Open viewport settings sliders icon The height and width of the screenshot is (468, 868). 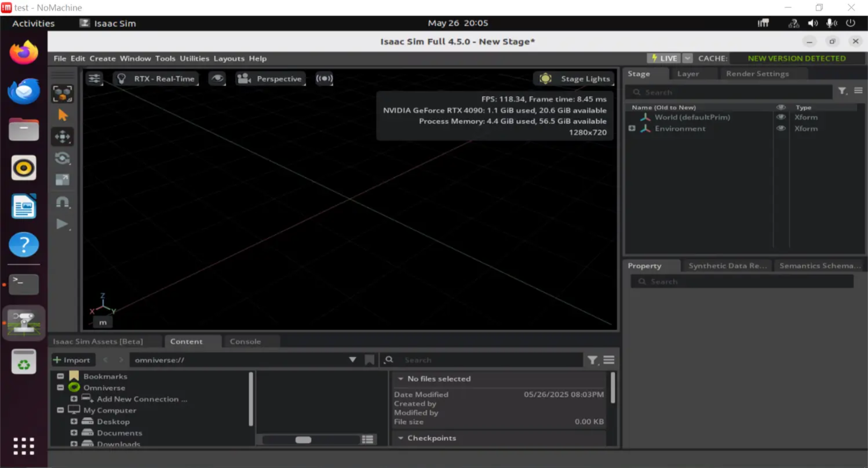tap(94, 79)
